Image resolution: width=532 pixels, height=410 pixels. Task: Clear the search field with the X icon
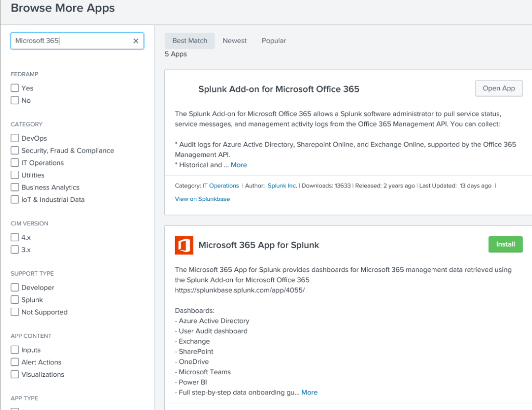136,41
